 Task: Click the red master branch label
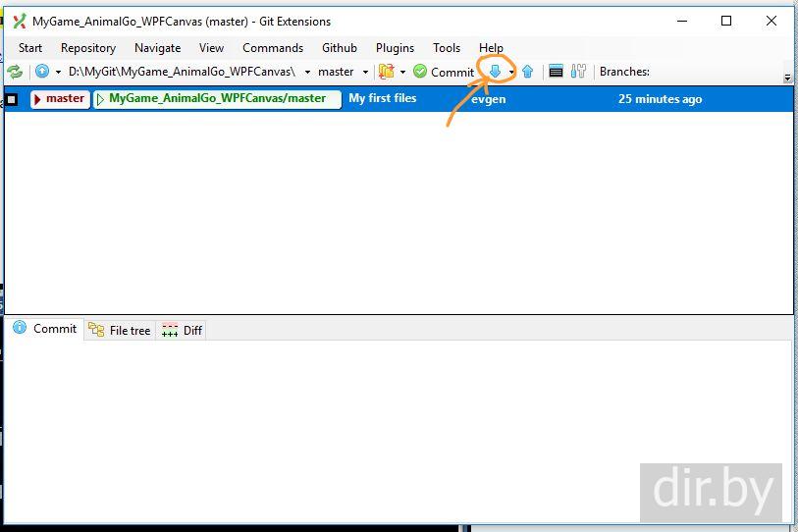coord(60,99)
